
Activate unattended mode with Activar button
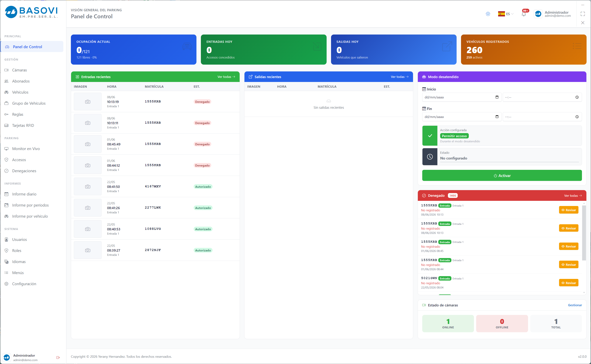(502, 176)
